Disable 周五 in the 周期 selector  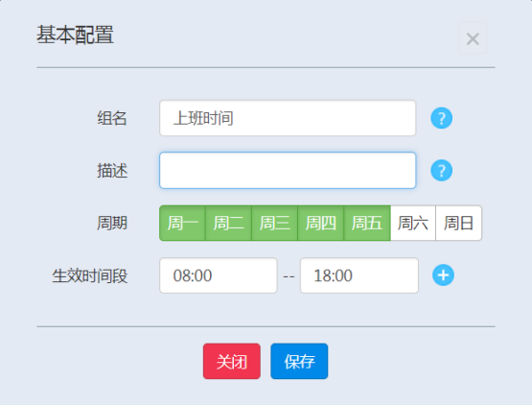coord(367,224)
